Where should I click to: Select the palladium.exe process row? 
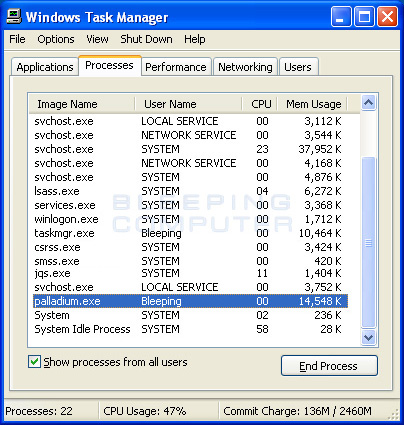tap(190, 301)
